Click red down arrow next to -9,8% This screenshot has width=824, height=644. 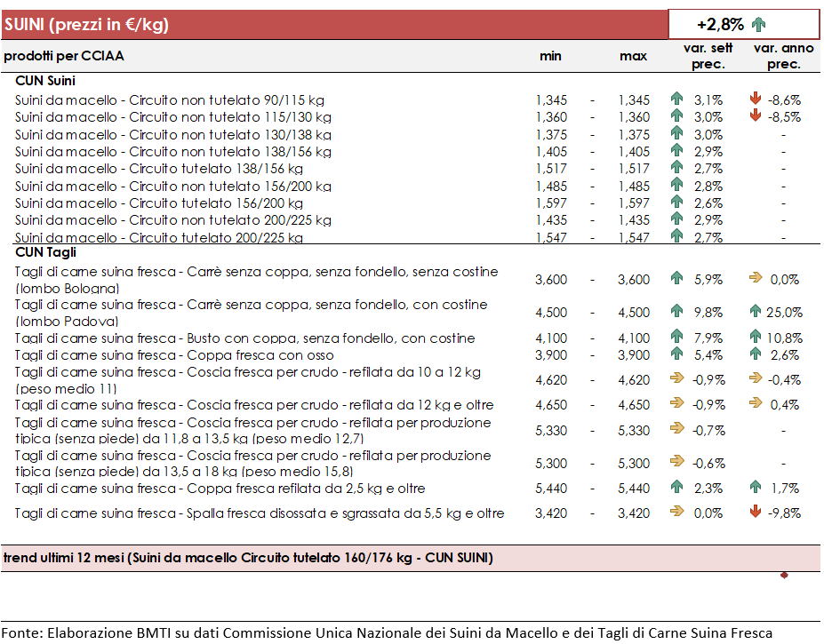756,511
